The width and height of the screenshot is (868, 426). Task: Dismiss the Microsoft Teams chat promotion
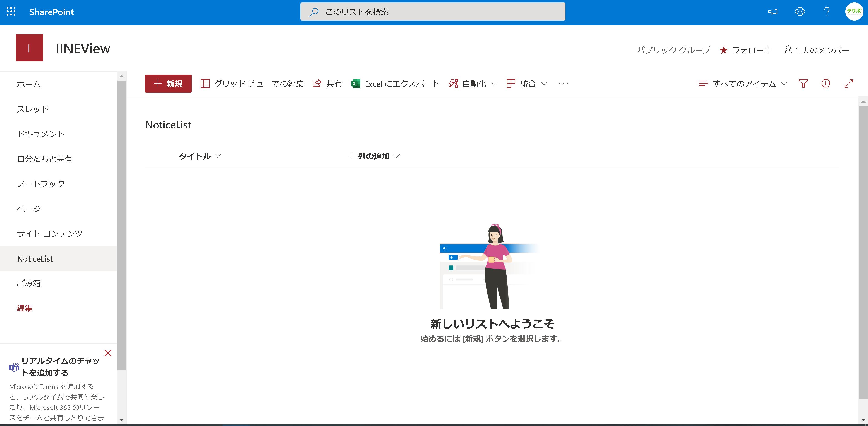coord(108,353)
